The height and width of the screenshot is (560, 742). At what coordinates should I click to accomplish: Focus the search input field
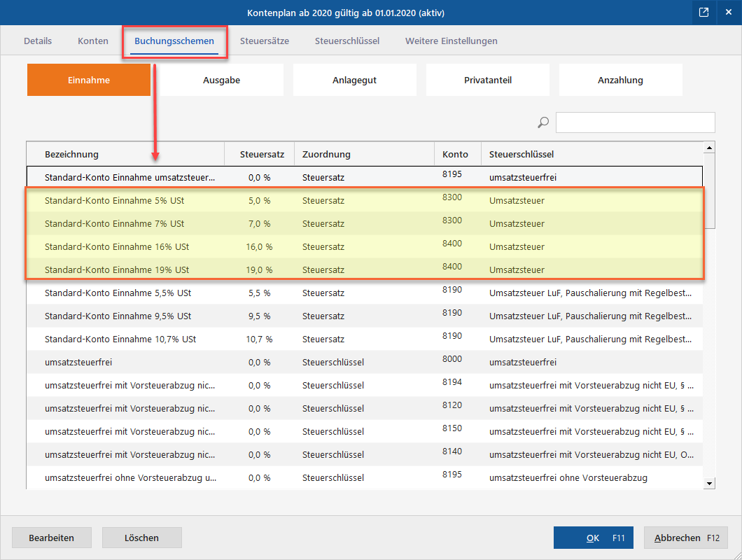[x=635, y=122]
